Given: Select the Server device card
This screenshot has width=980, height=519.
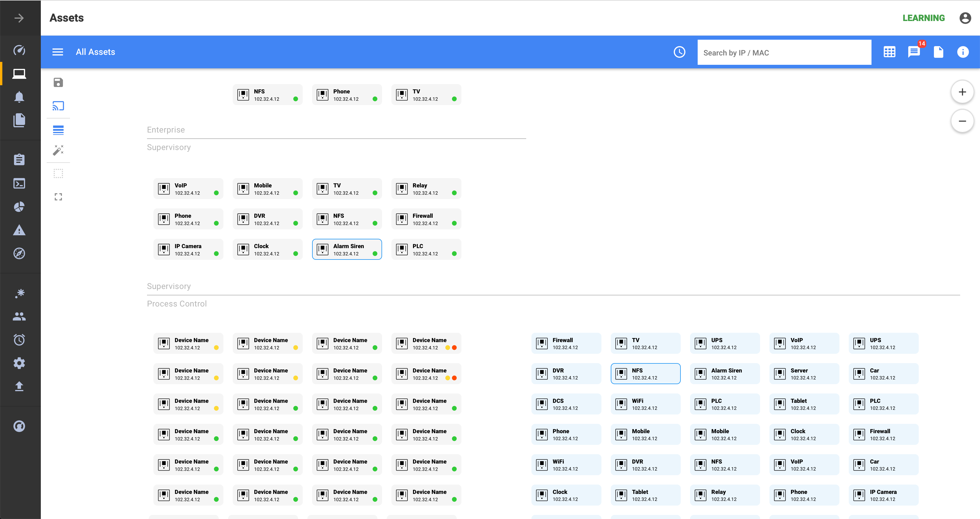Looking at the screenshot, I should tap(804, 374).
